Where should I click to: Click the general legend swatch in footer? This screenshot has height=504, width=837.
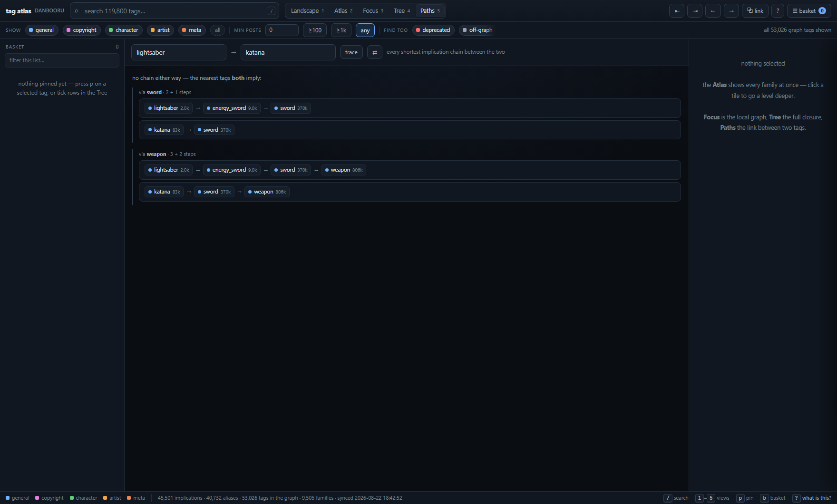click(8, 498)
